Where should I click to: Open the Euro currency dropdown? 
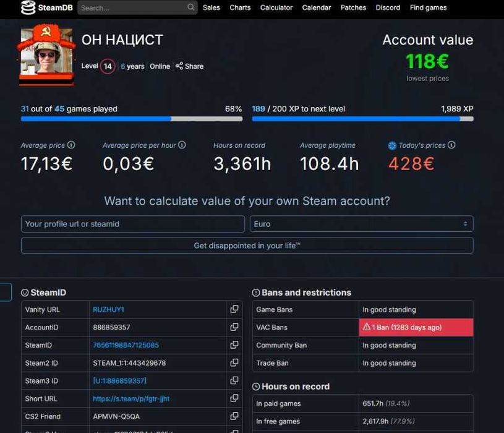pos(361,224)
